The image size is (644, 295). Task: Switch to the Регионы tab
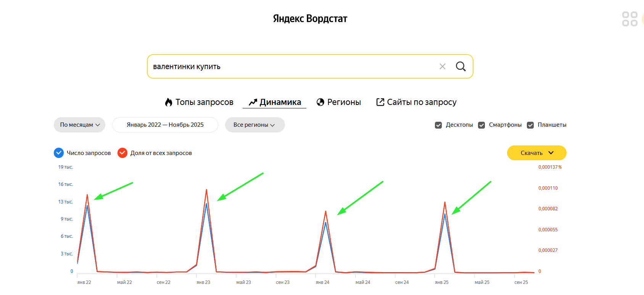coord(344,102)
